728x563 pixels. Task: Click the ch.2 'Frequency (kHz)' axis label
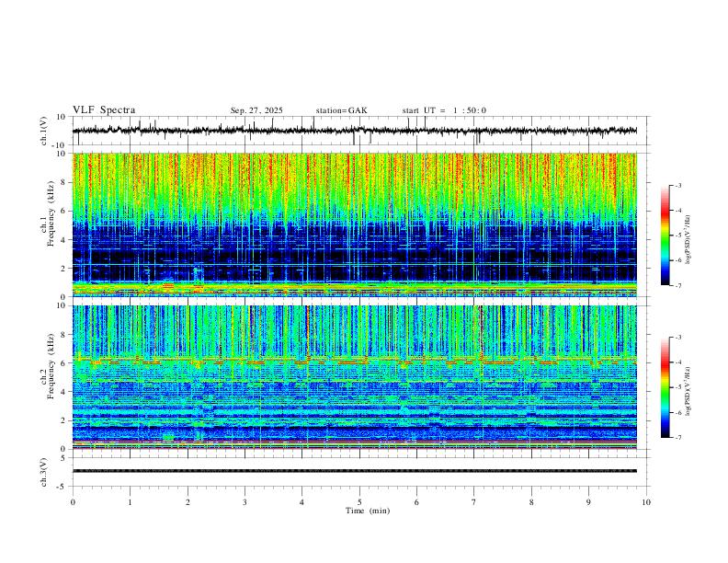[x=51, y=366]
